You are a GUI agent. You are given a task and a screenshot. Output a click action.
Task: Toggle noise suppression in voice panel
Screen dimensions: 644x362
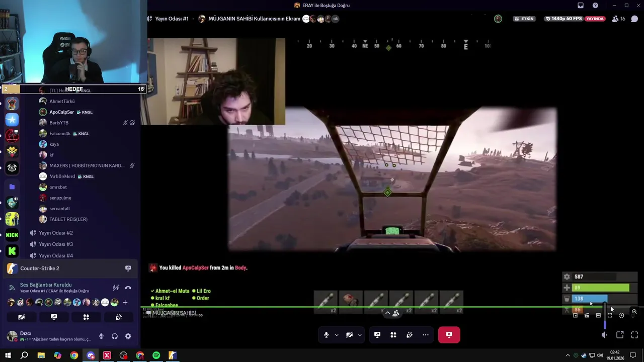click(x=116, y=288)
